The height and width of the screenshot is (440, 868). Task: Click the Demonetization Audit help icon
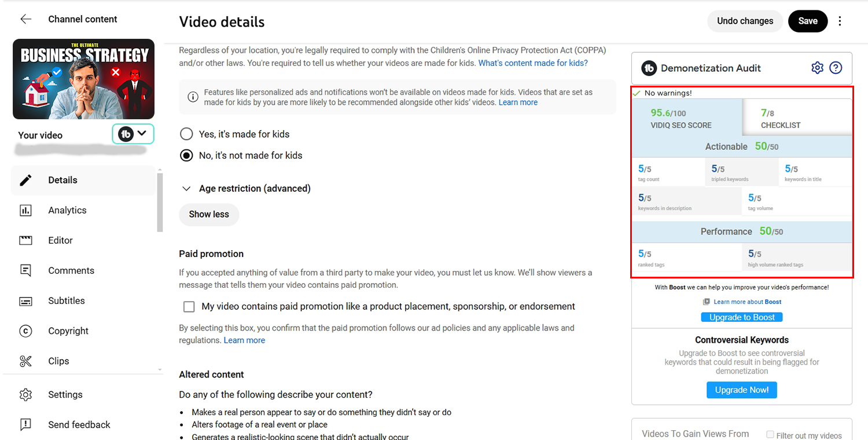[x=836, y=68]
